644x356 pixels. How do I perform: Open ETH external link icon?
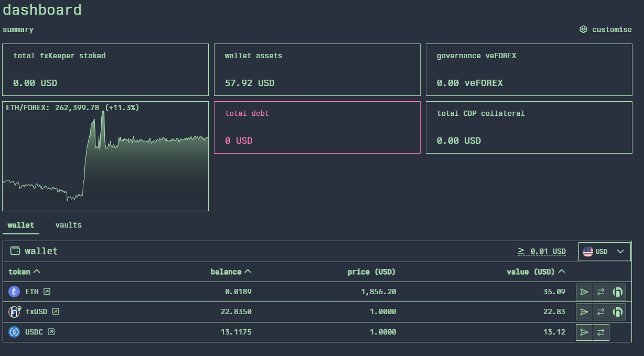(x=47, y=292)
